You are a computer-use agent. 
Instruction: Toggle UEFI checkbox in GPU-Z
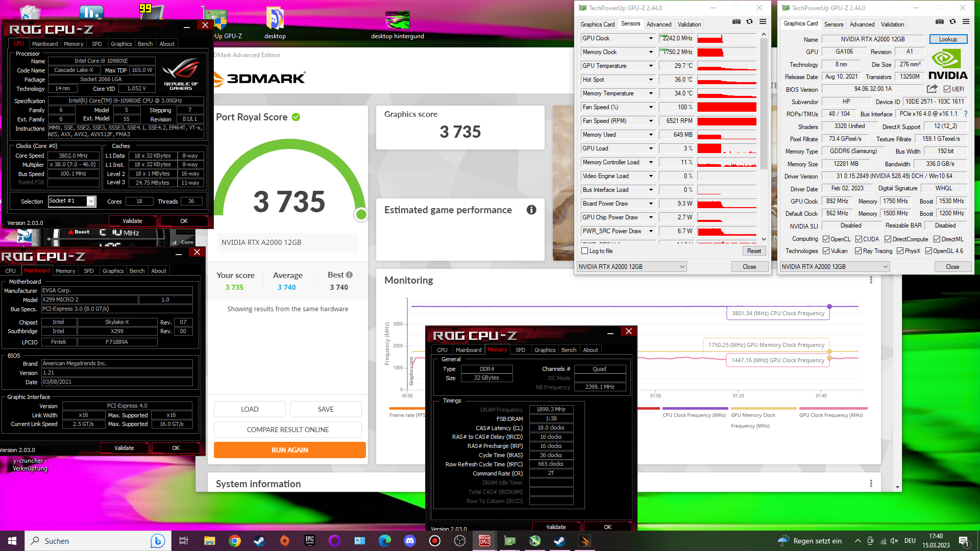pos(947,89)
